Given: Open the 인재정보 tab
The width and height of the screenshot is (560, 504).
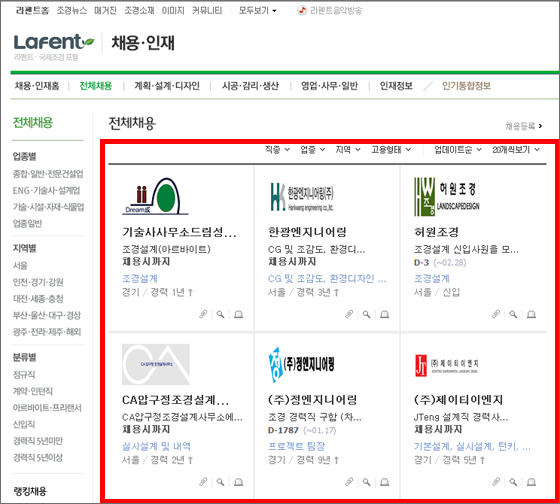Looking at the screenshot, I should coord(396,86).
